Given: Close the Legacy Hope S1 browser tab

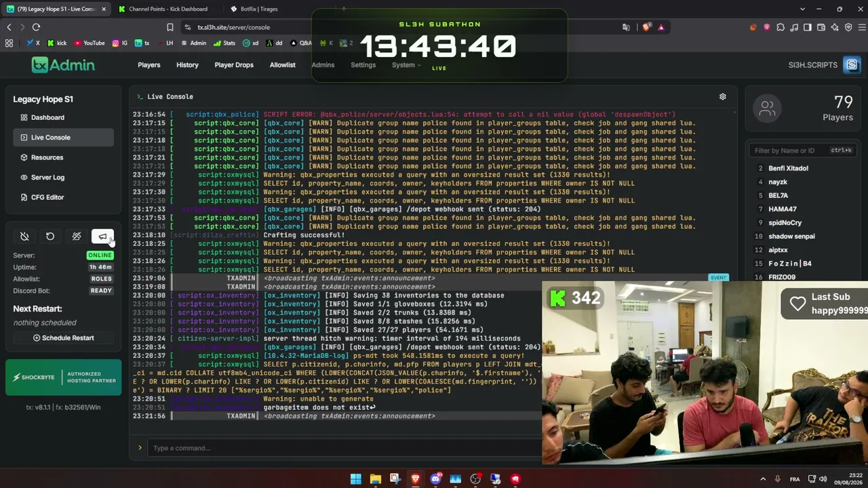Looking at the screenshot, I should [104, 9].
